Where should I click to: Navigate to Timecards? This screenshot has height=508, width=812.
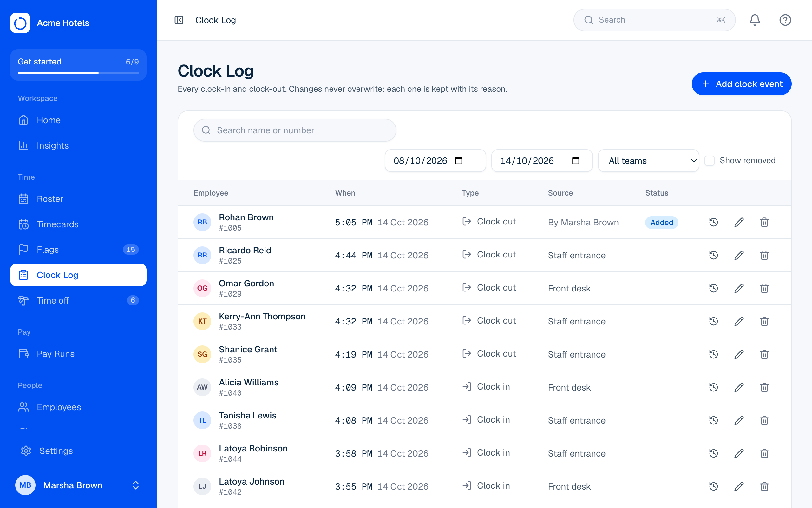78,224
